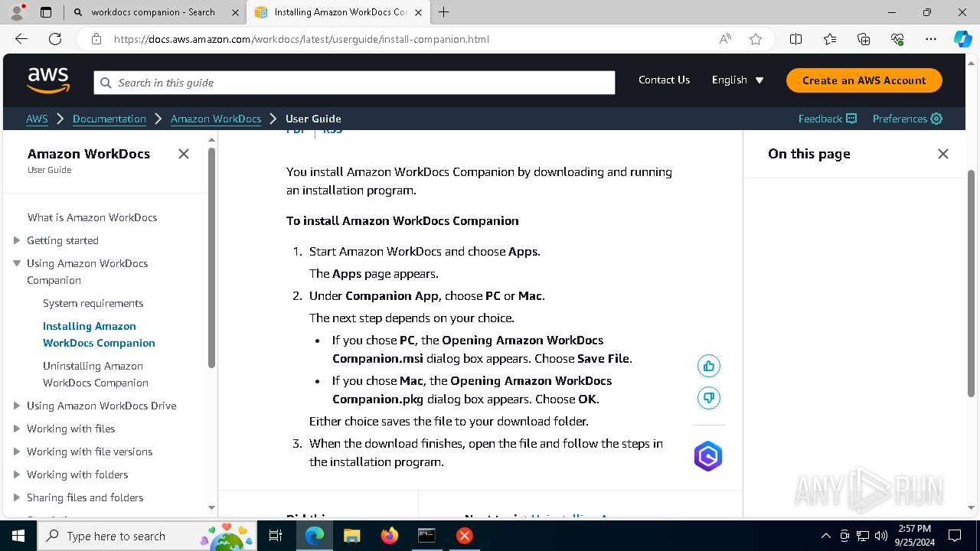Viewport: 980px width, 551px height.
Task: Click the scroll down arrow in sidebar
Action: tap(211, 507)
